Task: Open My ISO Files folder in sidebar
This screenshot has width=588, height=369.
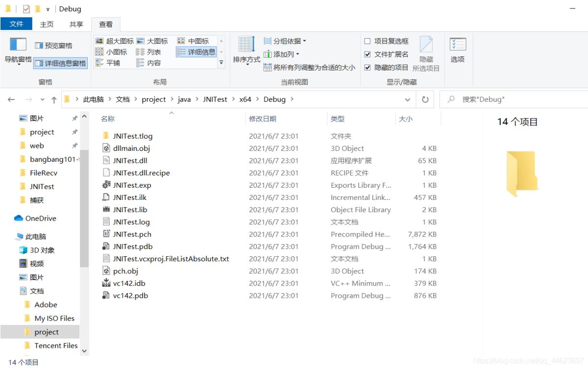Action: tap(49, 318)
